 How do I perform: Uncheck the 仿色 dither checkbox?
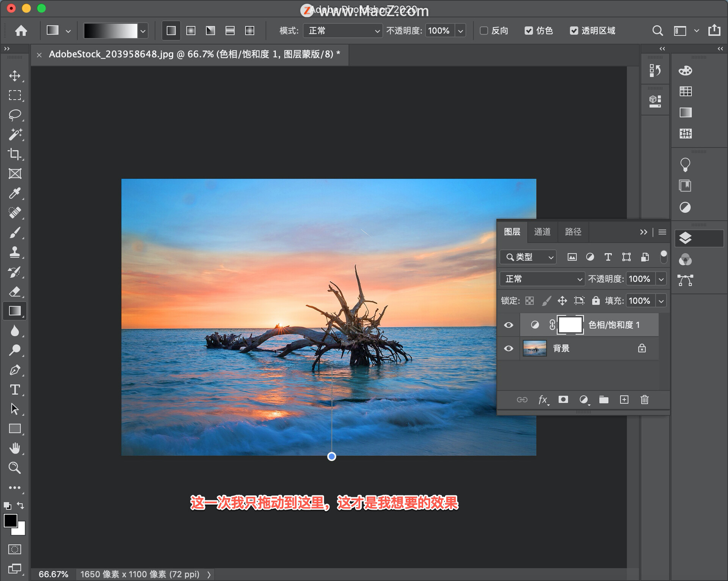[529, 31]
